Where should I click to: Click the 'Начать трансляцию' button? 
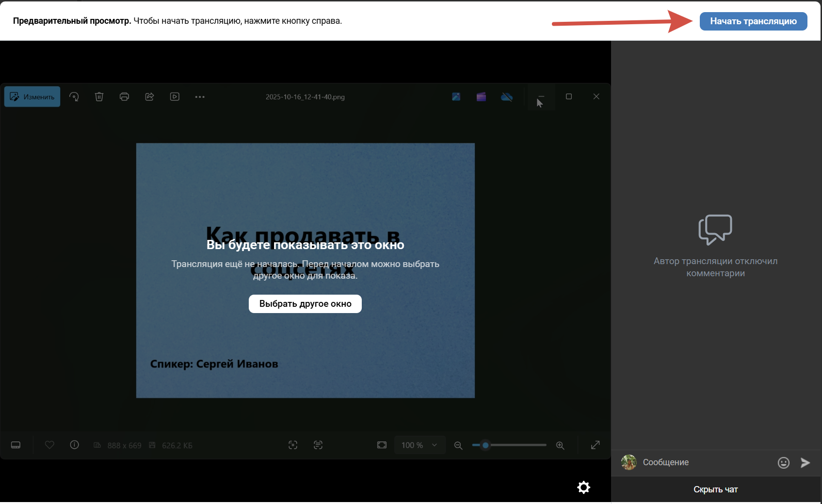753,21
